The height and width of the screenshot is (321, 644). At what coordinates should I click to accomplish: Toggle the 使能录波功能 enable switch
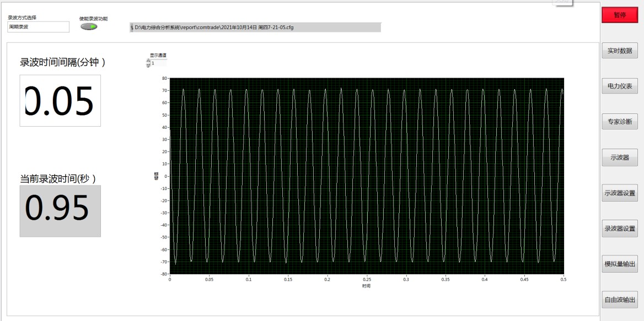click(x=89, y=26)
